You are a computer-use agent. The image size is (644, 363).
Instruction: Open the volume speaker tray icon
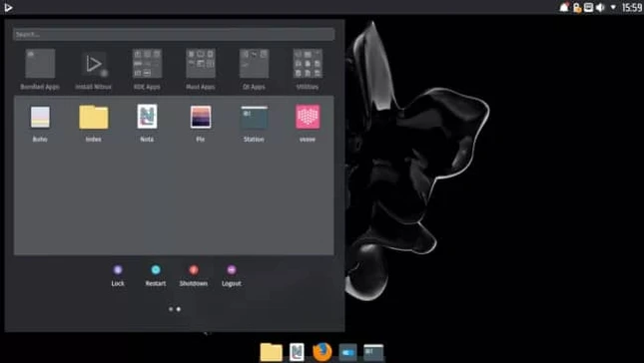tap(600, 7)
